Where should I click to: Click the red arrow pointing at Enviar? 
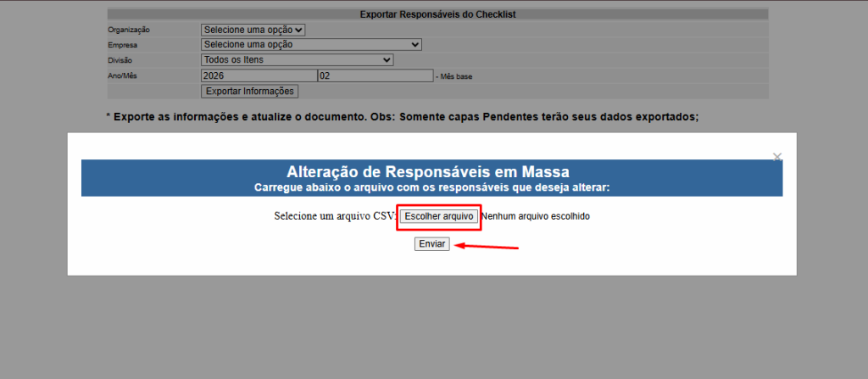pyautogui.click(x=487, y=247)
